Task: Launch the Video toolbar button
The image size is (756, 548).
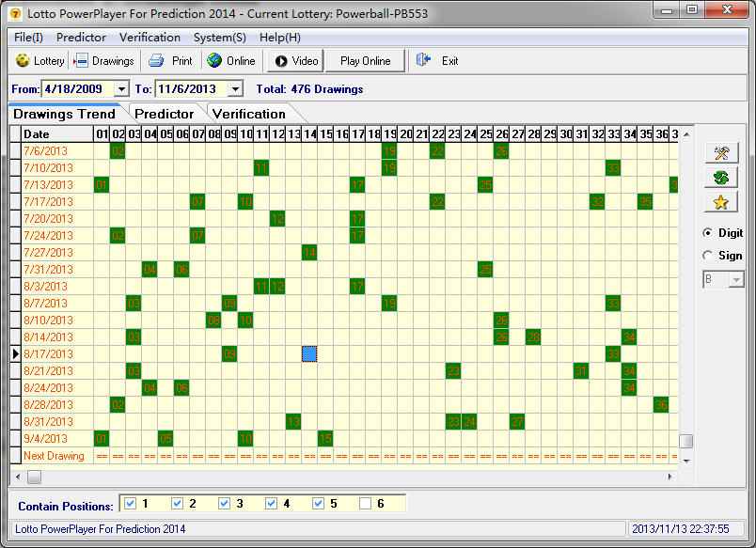Action: [295, 61]
